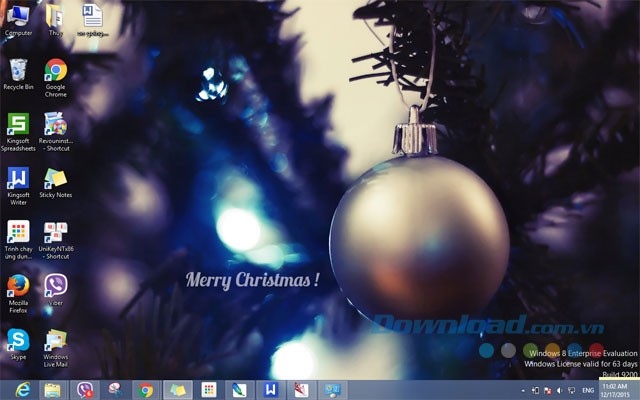The image size is (640, 400).
Task: Open the volume control in the system tray
Action: point(559,391)
